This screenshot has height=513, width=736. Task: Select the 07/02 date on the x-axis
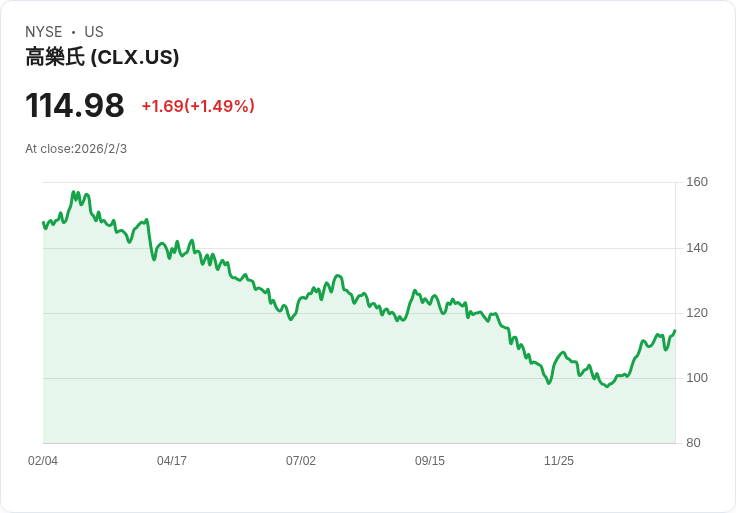(301, 461)
